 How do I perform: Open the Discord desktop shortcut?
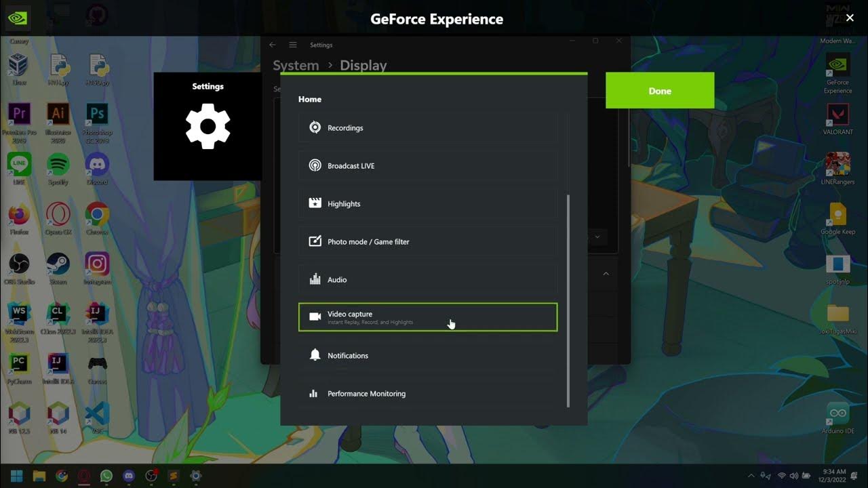[x=97, y=169]
